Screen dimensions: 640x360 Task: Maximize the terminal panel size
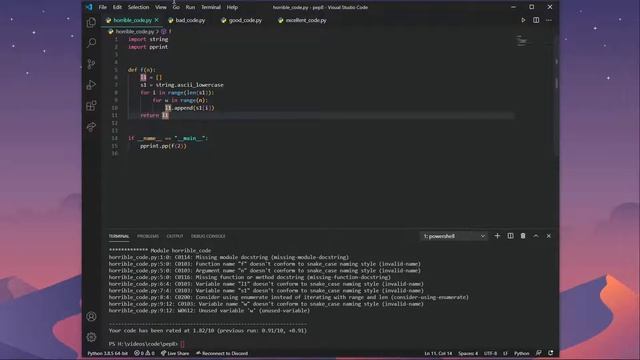point(536,236)
